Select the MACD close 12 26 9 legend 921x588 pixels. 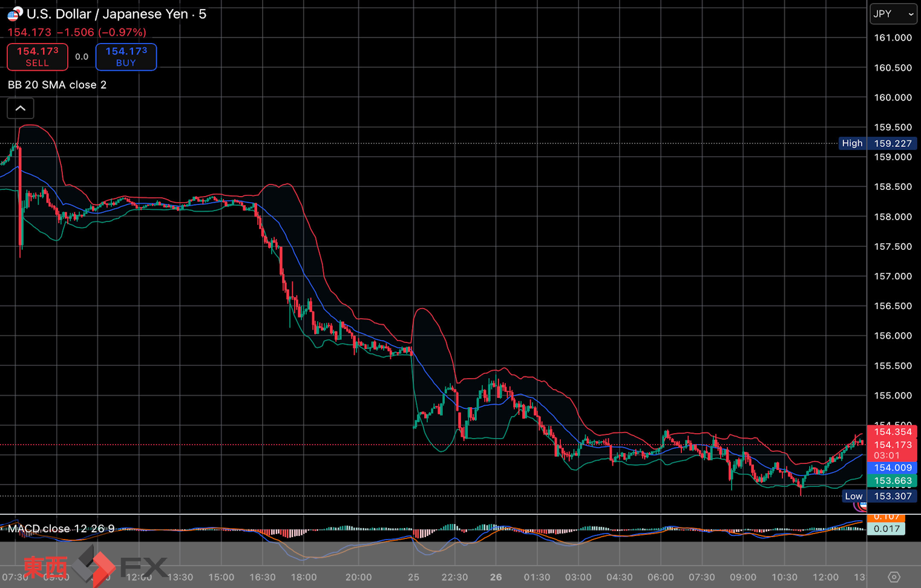coord(61,529)
